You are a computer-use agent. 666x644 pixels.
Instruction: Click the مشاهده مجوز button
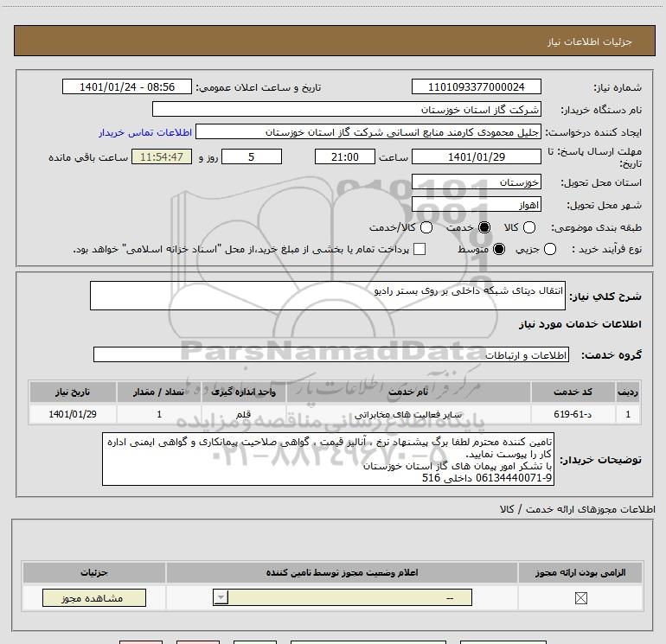coord(94,597)
